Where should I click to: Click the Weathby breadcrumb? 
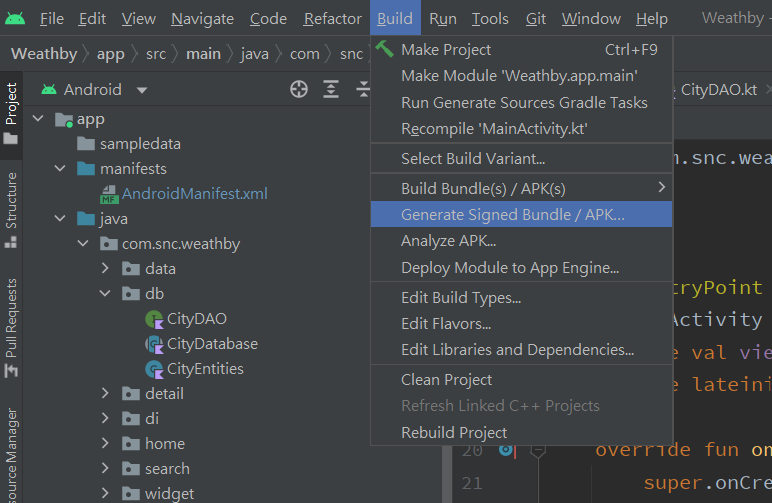44,53
